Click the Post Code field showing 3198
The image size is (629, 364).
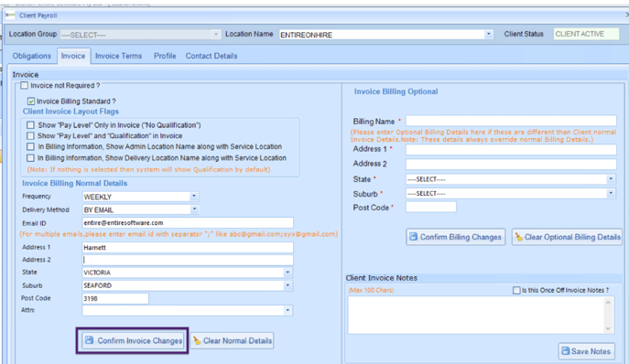click(x=115, y=298)
